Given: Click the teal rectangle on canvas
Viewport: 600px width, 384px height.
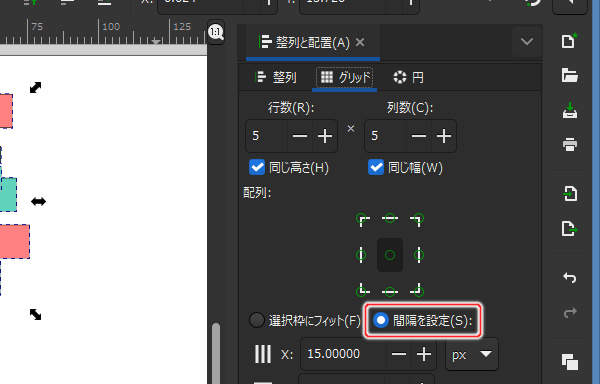Looking at the screenshot, I should click(8, 195).
